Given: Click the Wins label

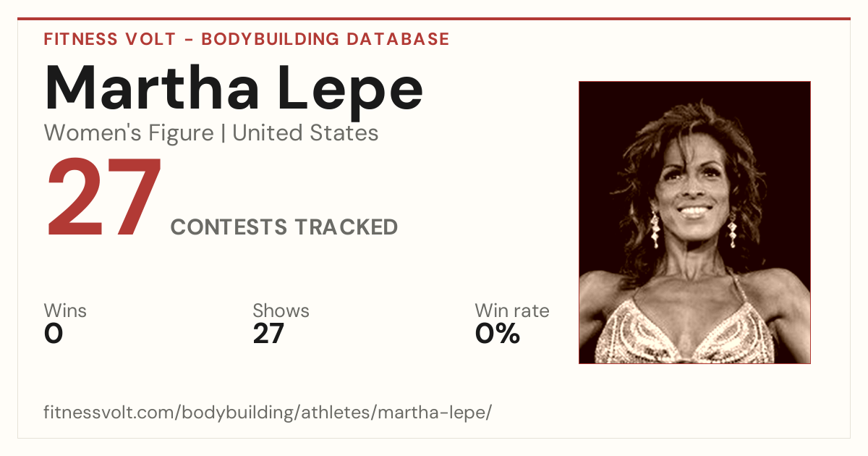Looking at the screenshot, I should pos(65,311).
